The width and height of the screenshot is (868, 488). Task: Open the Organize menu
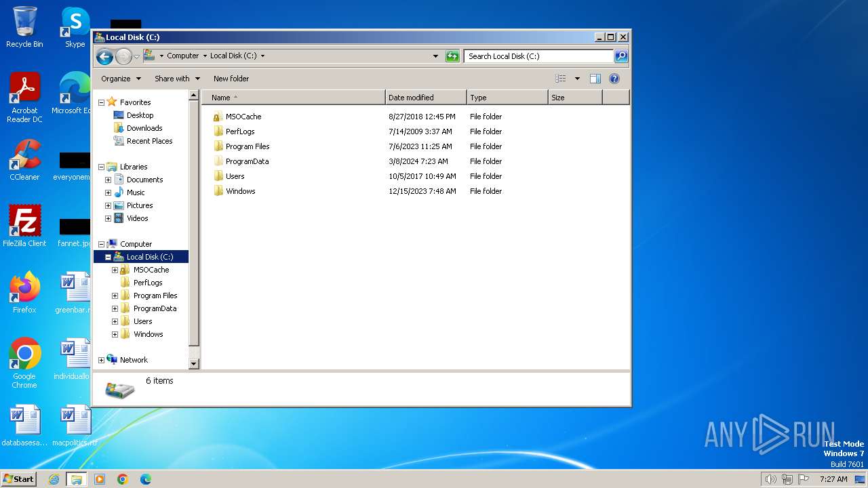click(121, 79)
